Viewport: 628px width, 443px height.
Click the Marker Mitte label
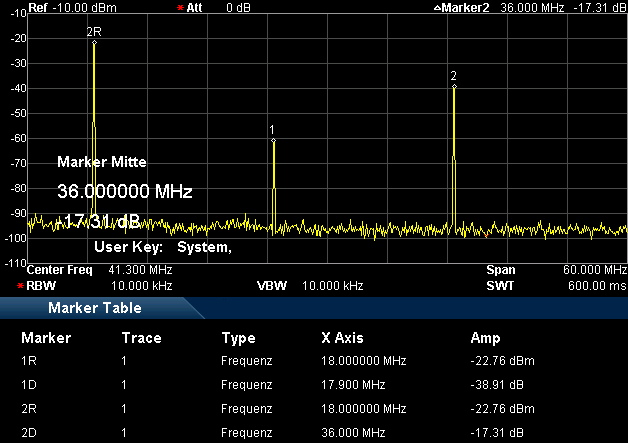(102, 161)
